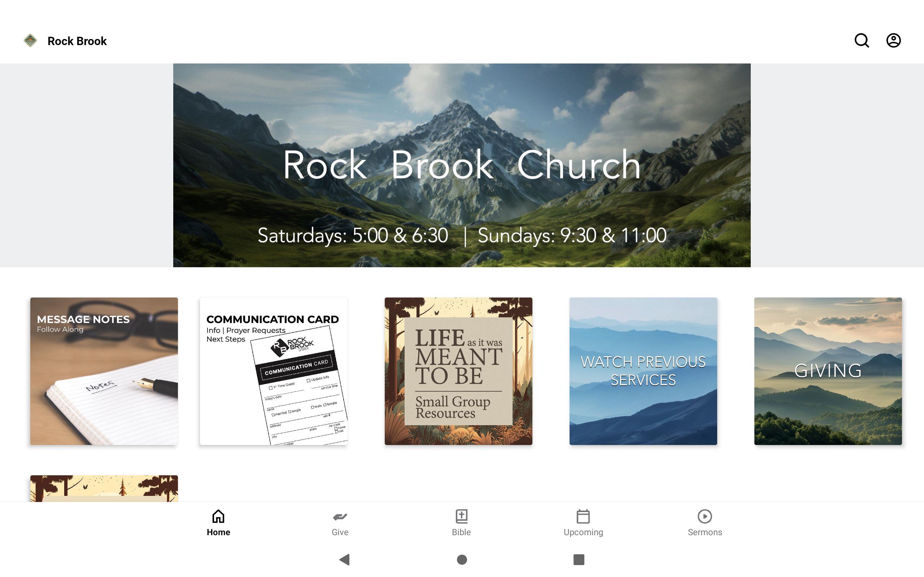
Task: Click the Rock Brook diamond logo
Action: [30, 40]
